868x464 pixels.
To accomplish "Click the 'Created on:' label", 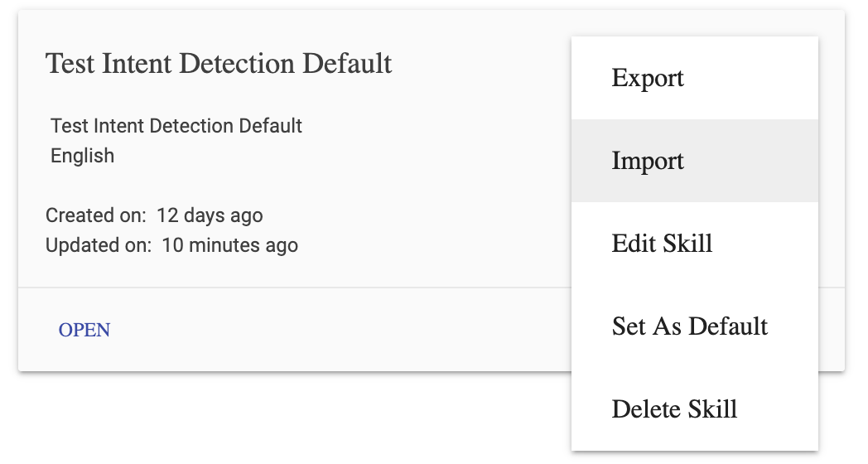I will coord(96,216).
